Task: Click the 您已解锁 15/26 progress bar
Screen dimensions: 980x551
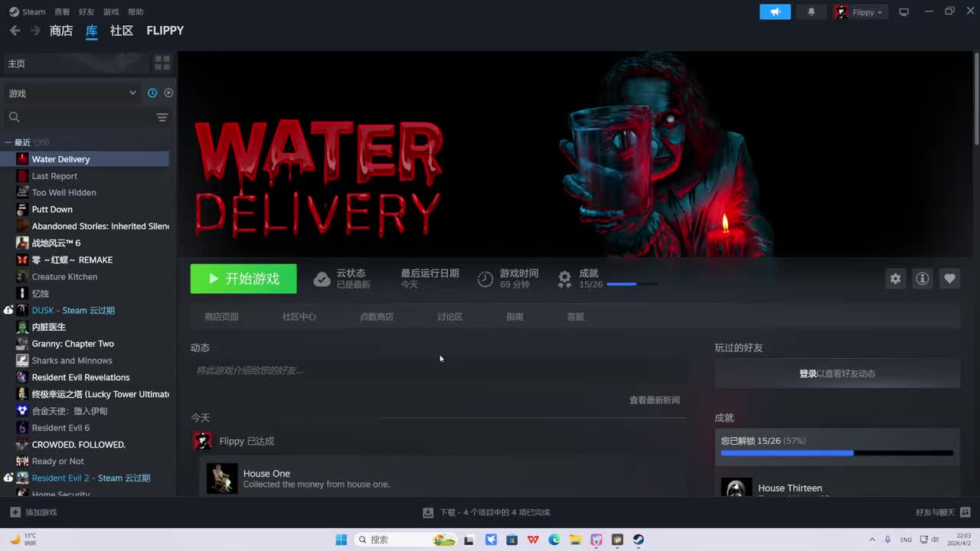Action: pos(837,453)
